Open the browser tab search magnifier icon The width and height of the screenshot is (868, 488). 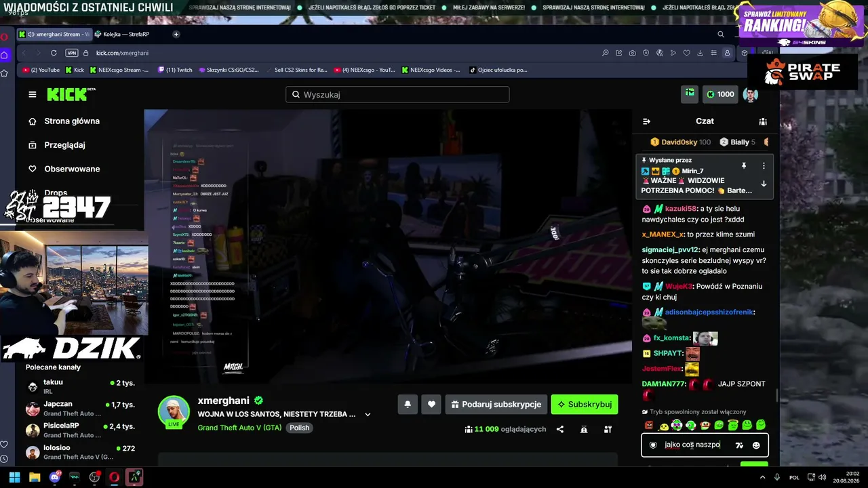720,34
